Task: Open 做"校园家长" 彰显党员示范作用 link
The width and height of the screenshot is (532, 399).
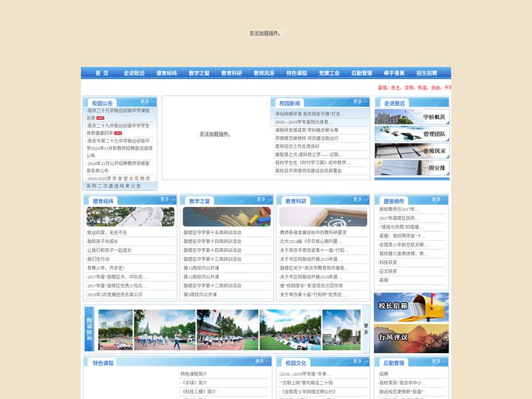Action: pos(311,286)
